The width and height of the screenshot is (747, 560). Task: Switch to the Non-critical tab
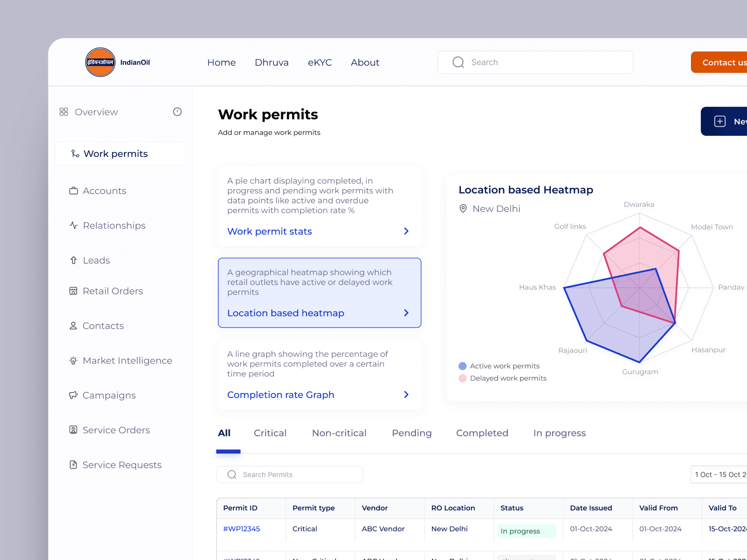click(x=339, y=433)
